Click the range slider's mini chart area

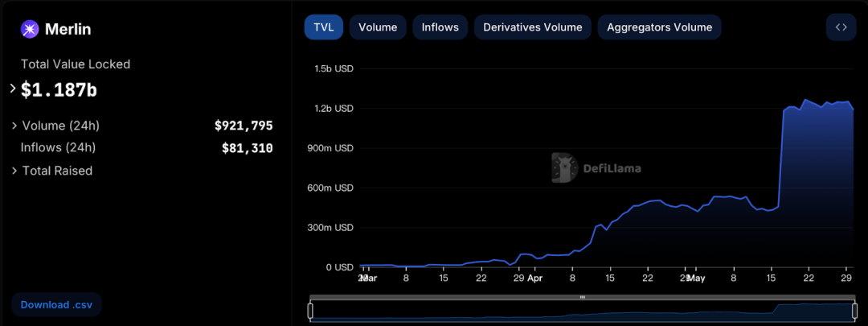(583, 313)
